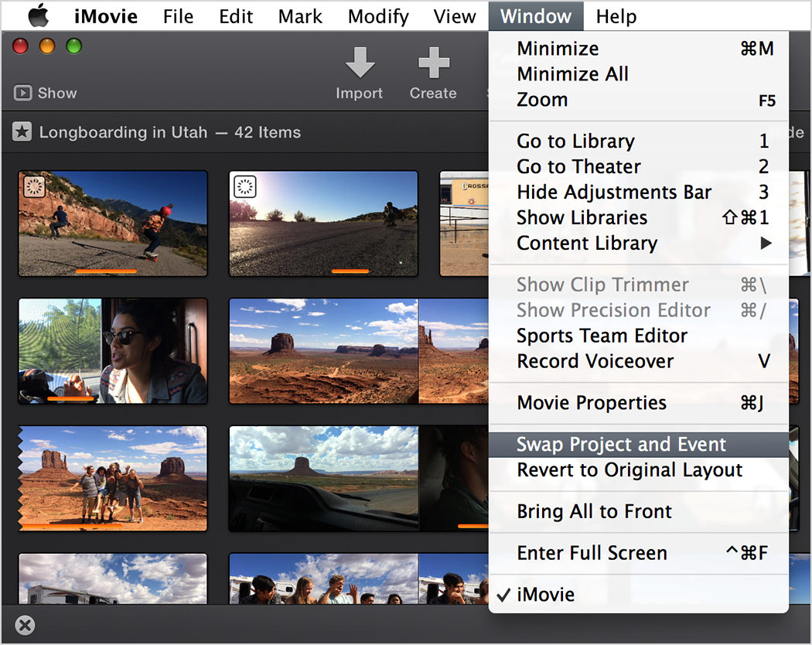Click the Import arrow icon
Screen dimensions: 812x645
(360, 63)
